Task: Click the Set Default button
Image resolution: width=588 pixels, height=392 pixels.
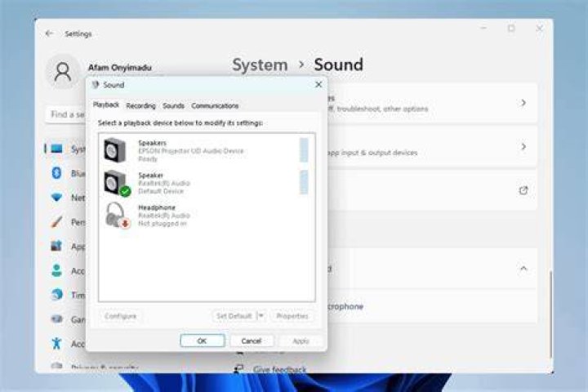Action: 234,316
